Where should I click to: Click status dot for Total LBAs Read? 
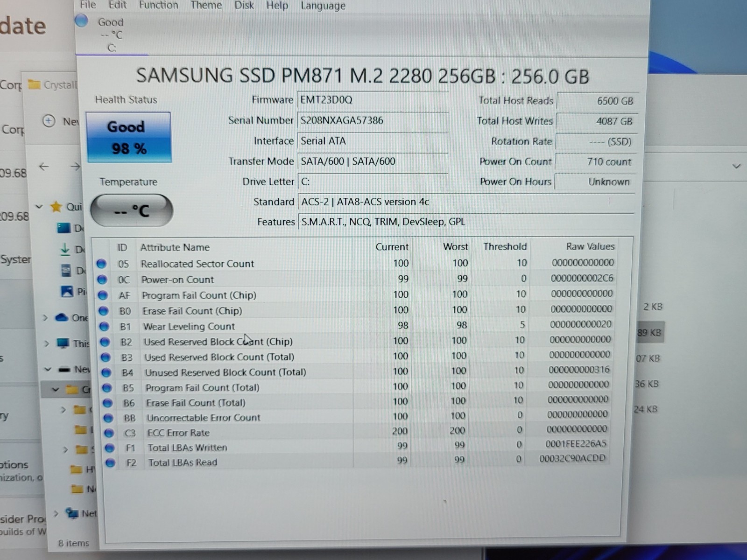(110, 463)
